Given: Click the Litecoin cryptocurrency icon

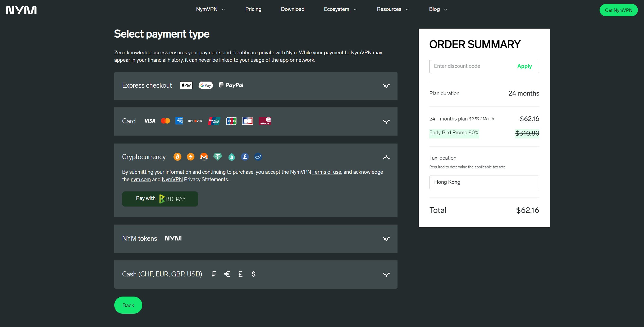Looking at the screenshot, I should (245, 157).
